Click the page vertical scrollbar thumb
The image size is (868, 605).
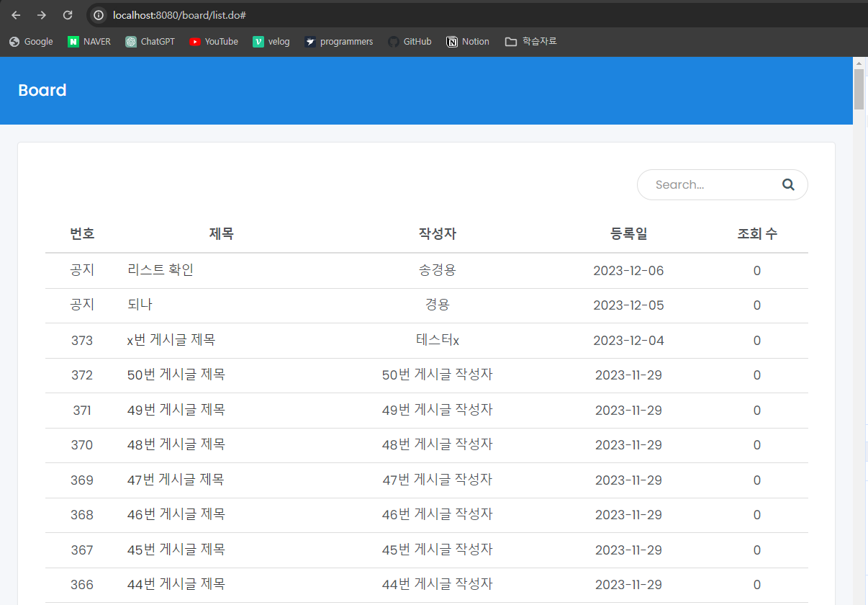(x=859, y=89)
